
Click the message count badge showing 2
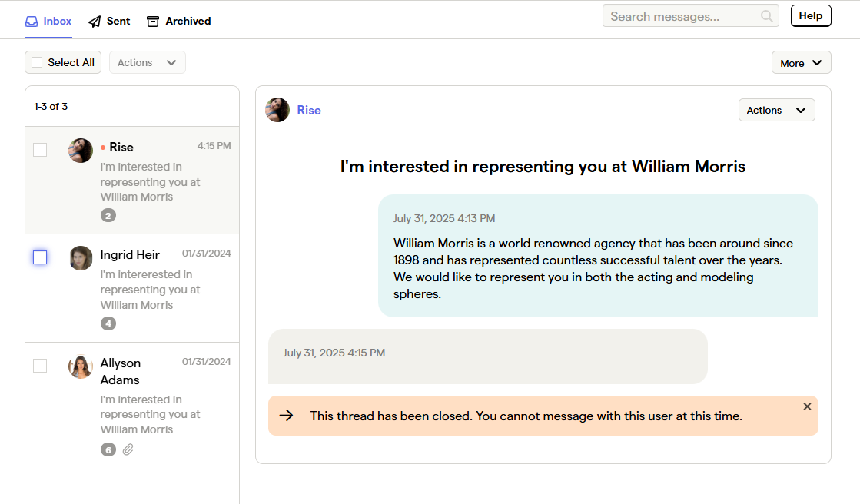coord(108,216)
